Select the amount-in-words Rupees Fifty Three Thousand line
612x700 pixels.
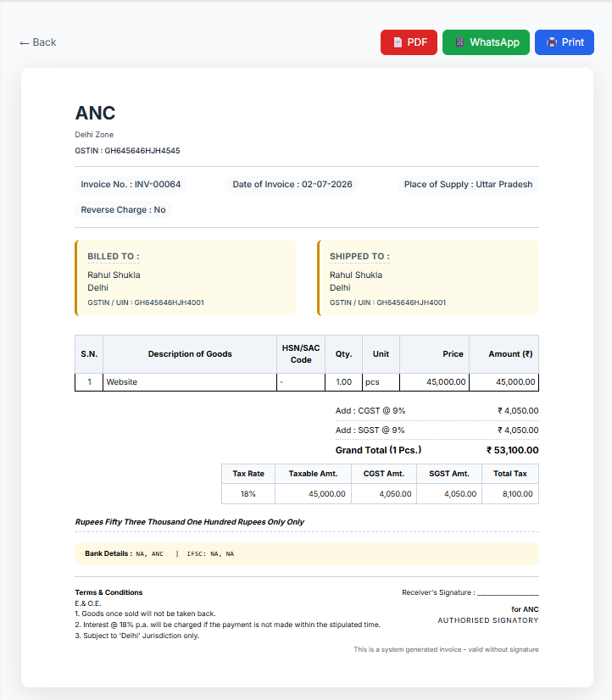(190, 522)
